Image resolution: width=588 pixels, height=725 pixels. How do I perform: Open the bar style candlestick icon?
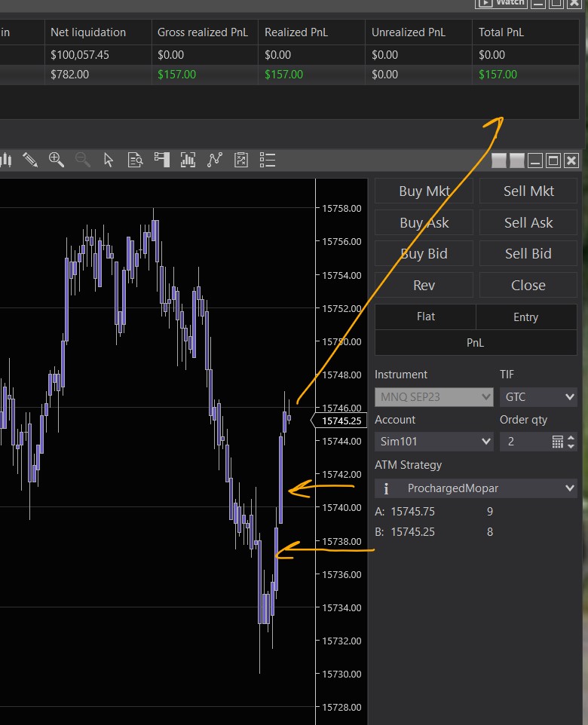pos(6,160)
